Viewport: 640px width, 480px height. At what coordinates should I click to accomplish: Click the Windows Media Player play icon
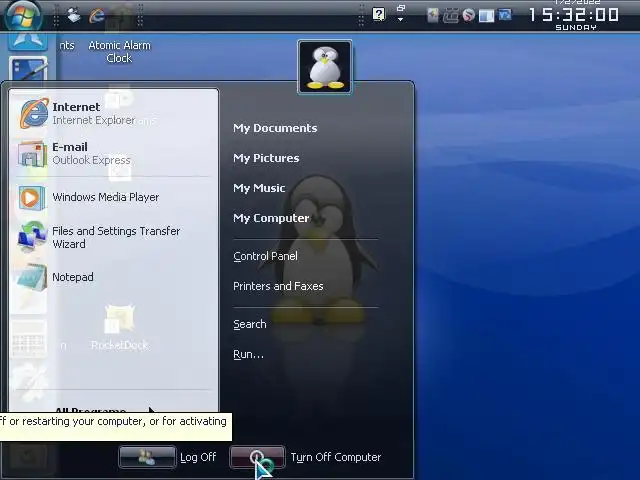point(31,198)
